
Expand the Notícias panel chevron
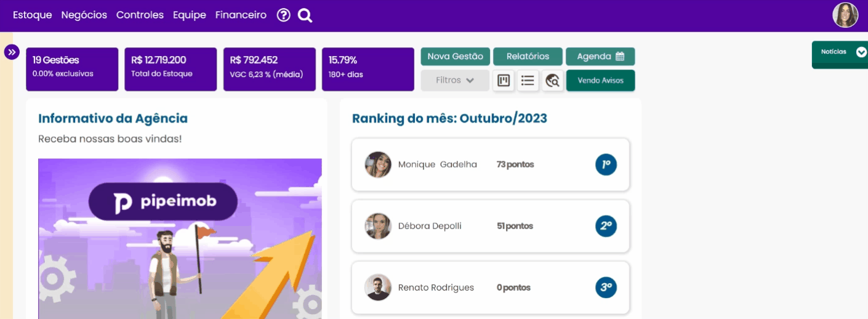point(861,52)
